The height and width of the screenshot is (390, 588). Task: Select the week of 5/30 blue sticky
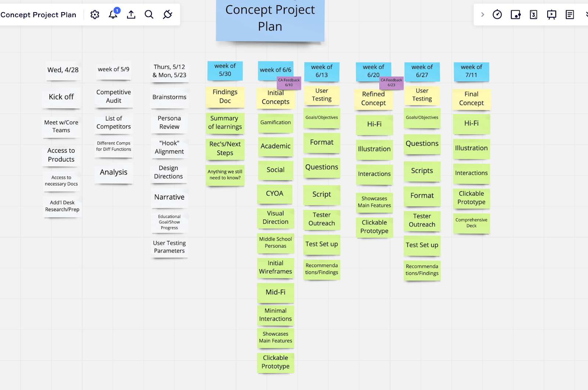(225, 71)
